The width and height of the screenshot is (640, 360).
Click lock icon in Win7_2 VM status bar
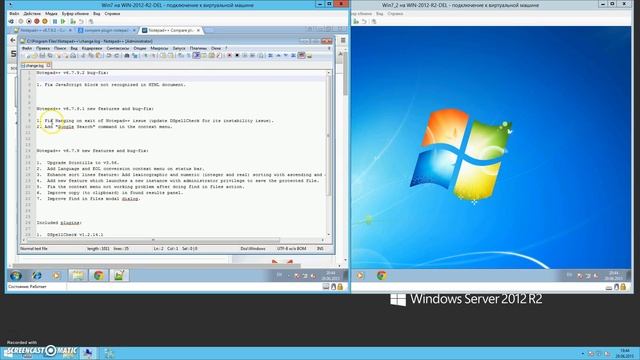click(x=623, y=287)
